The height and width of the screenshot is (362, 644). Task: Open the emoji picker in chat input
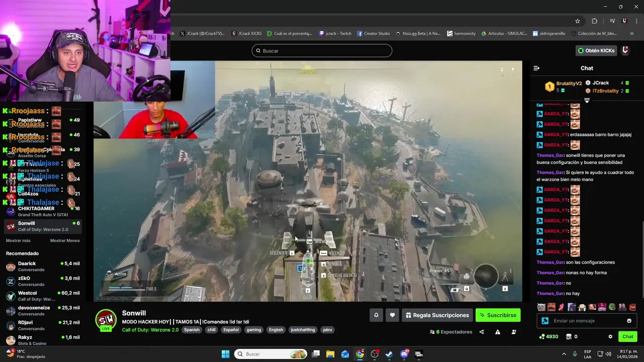point(629,321)
